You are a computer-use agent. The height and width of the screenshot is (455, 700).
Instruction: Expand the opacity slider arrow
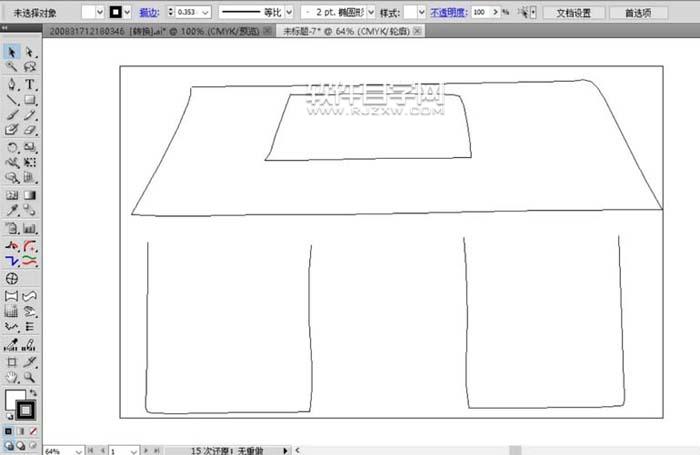pos(495,13)
